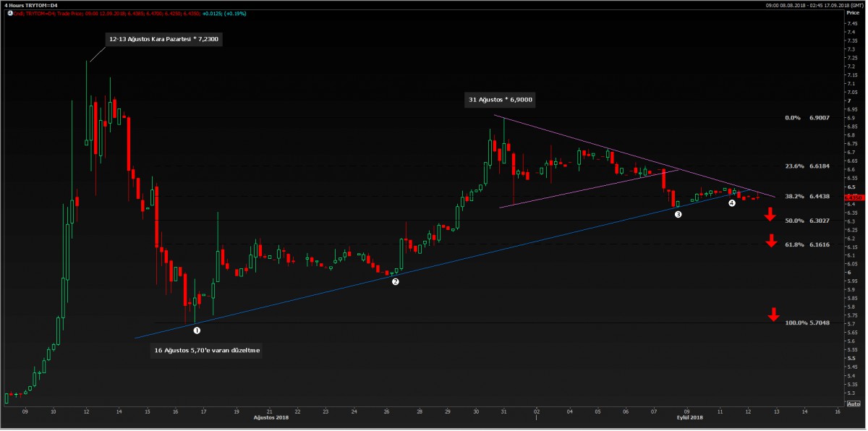Click red down arrow above the 100.0% level
Screen dimensions: 868x431
click(x=773, y=315)
